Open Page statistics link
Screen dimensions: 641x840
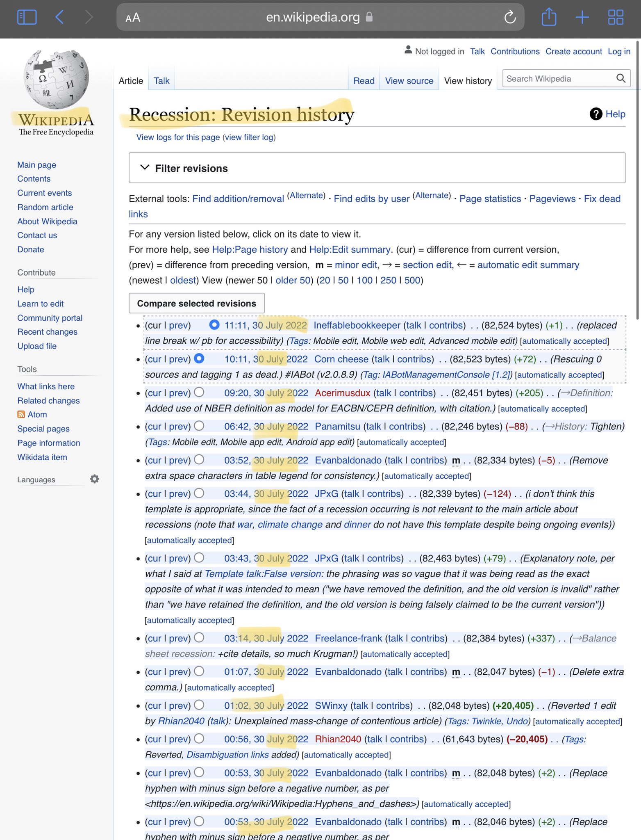[x=490, y=199]
